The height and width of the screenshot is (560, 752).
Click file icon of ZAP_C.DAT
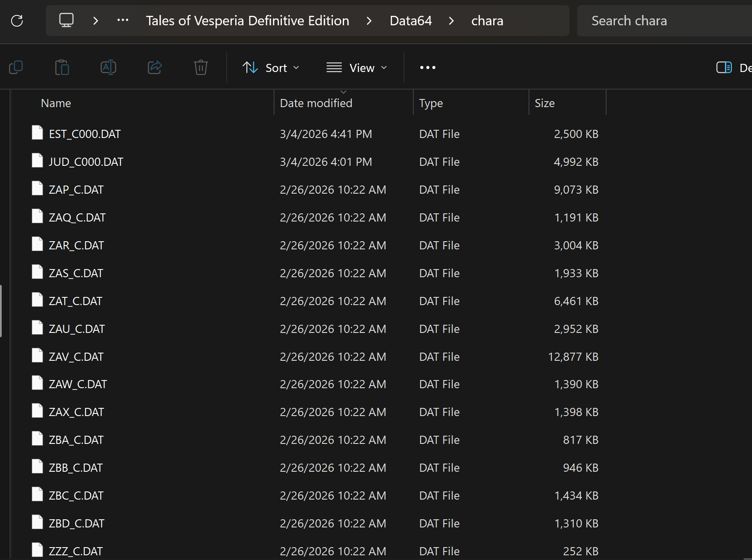[37, 188]
